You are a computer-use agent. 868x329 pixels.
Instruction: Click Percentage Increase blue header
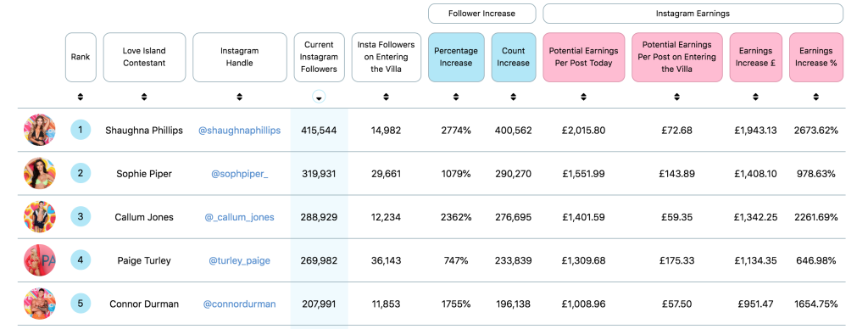[455, 57]
